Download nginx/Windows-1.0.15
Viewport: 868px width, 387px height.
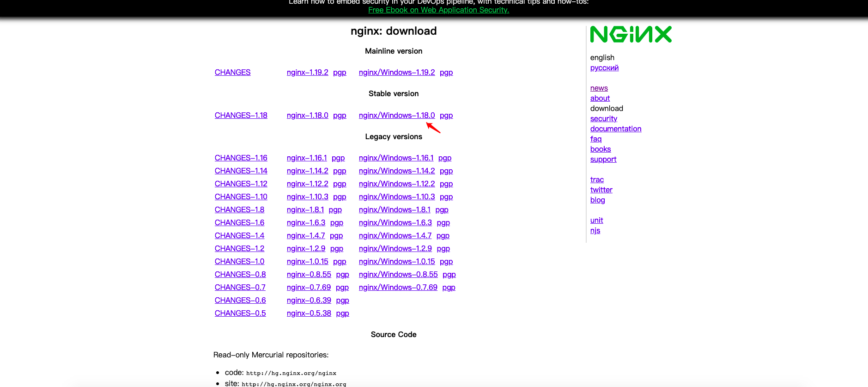coord(397,262)
